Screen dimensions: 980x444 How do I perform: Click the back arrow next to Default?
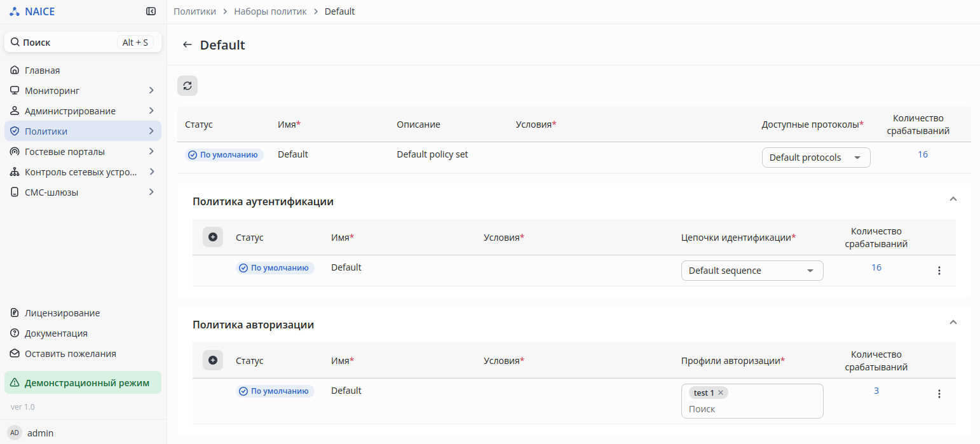pos(187,45)
